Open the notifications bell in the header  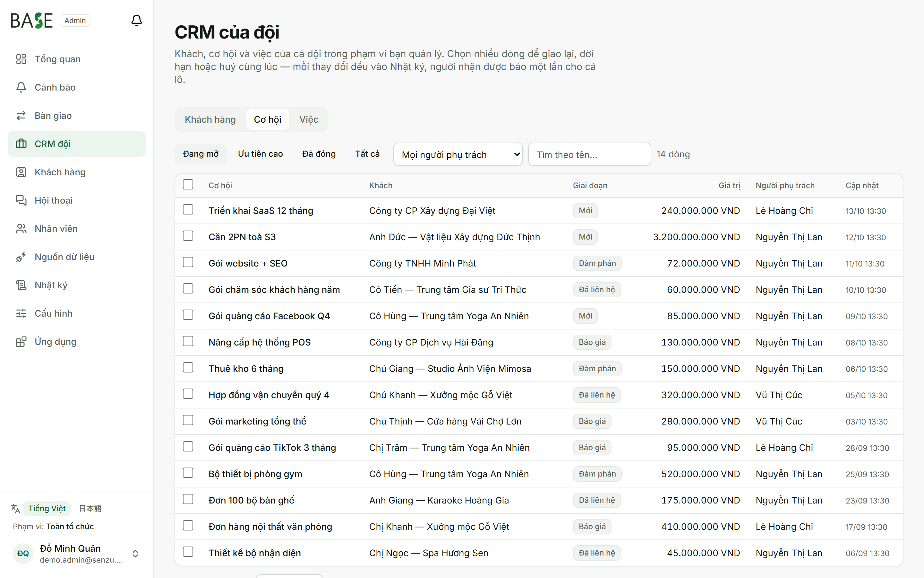pyautogui.click(x=136, y=20)
